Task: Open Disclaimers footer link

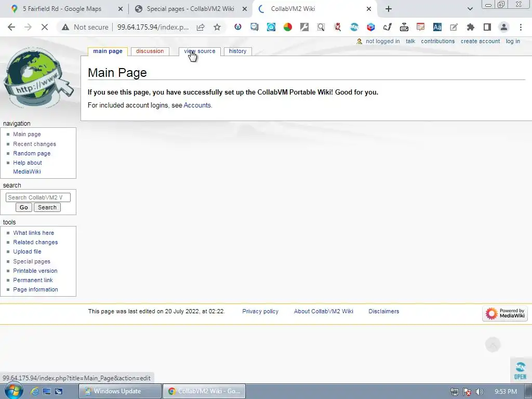Action: click(x=384, y=311)
